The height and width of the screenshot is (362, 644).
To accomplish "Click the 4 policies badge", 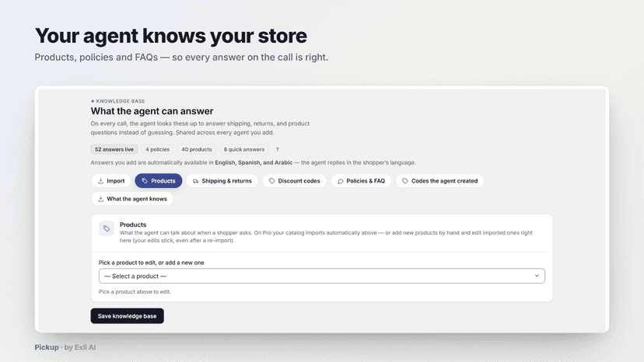I will [x=157, y=149].
